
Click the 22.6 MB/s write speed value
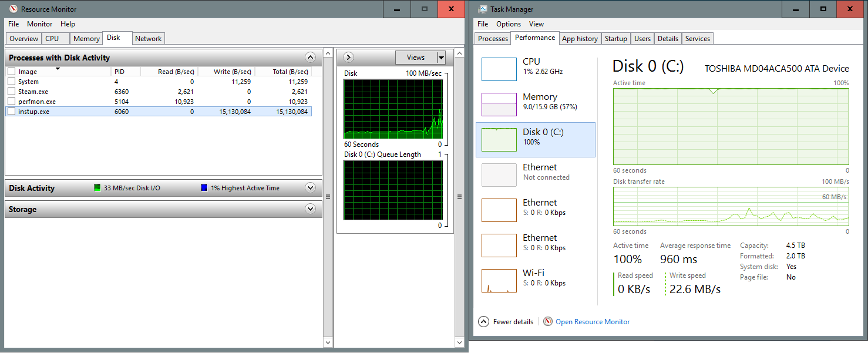695,289
